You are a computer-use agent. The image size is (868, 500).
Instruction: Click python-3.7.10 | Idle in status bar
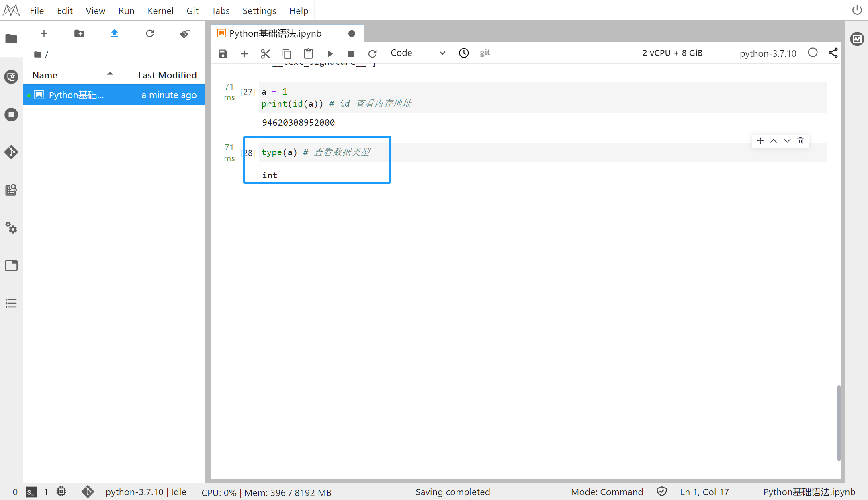pos(146,492)
